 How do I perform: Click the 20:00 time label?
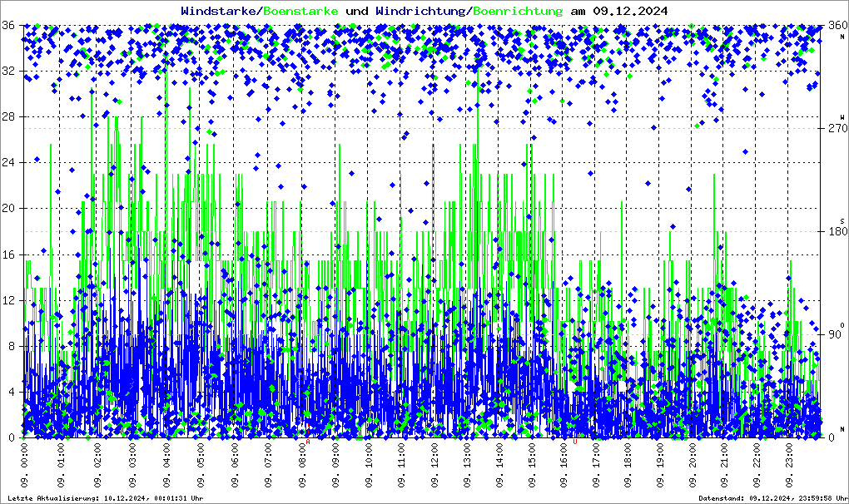click(693, 465)
